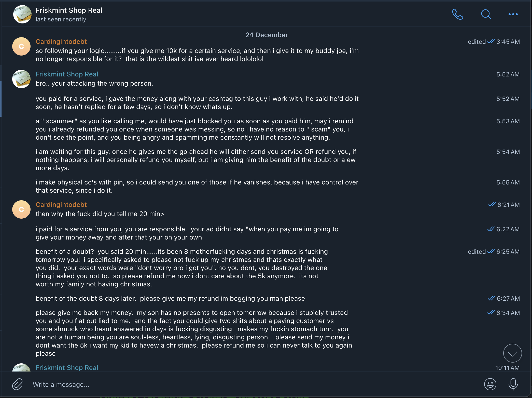Click the Write a message input field
This screenshot has height=398, width=532.
click(229, 384)
